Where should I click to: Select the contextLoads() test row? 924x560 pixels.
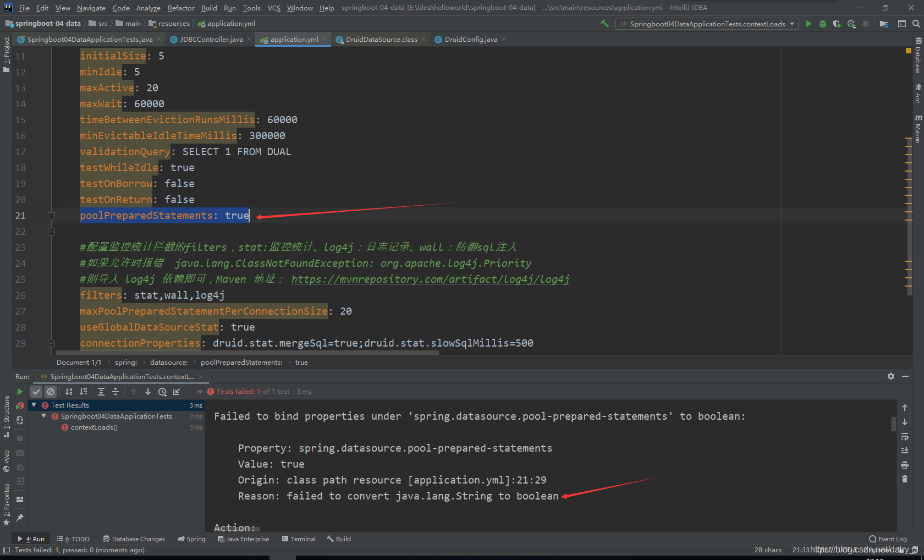[116, 427]
